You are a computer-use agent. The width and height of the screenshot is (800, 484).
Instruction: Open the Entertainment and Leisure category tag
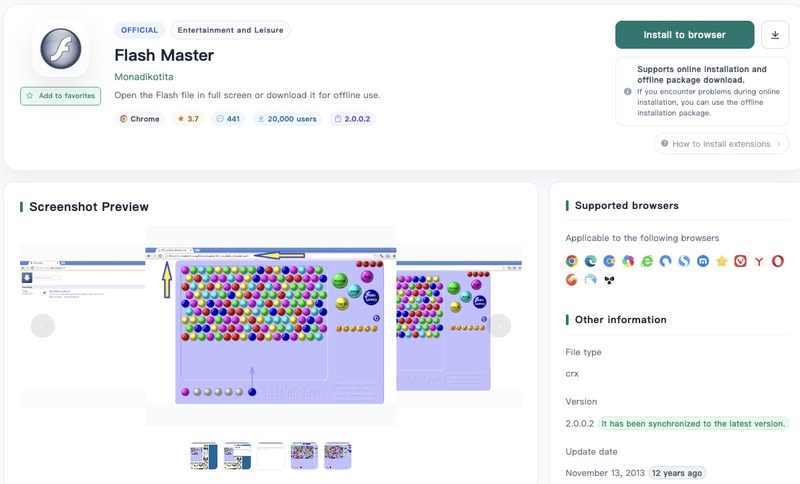(x=231, y=30)
